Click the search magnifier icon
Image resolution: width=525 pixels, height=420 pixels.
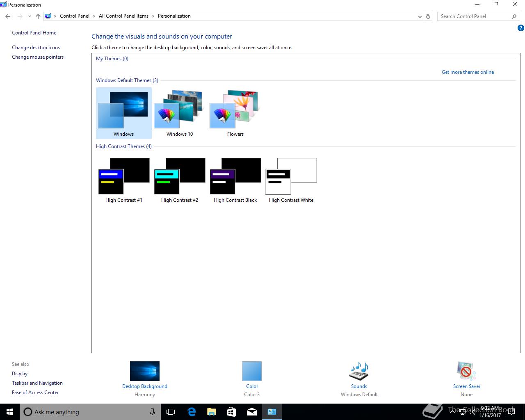coord(514,16)
